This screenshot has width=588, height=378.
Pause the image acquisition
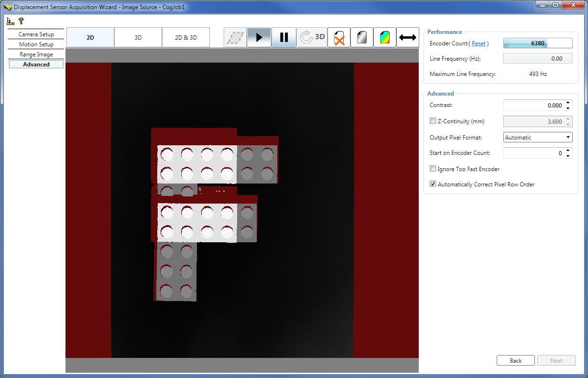283,37
